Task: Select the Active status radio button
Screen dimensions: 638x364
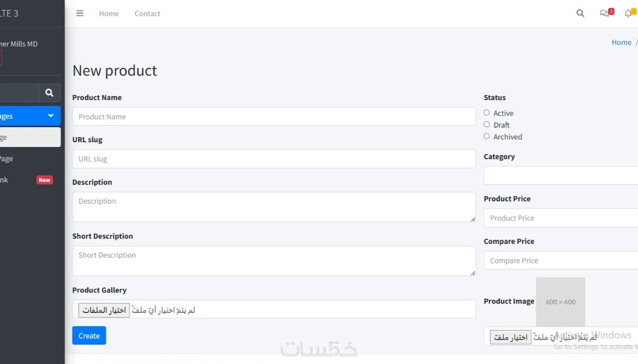Action: 487,113
